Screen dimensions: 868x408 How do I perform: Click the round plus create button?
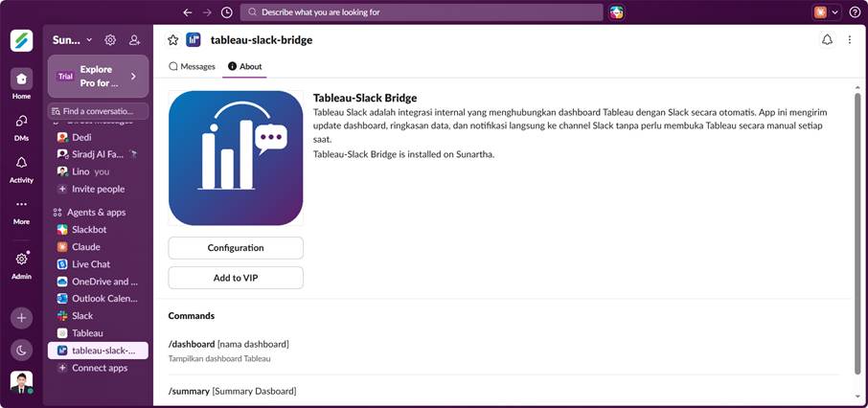click(x=22, y=318)
